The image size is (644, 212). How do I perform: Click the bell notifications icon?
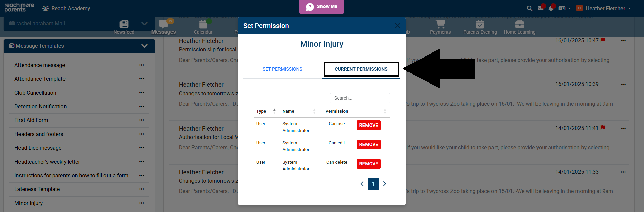(551, 8)
